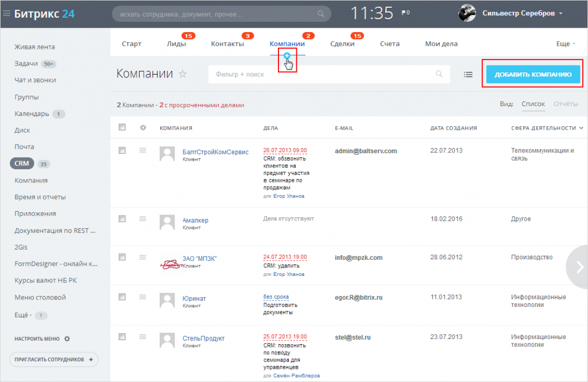Click the top search field for employees and documents
The height and width of the screenshot is (382, 588).
tap(221, 14)
